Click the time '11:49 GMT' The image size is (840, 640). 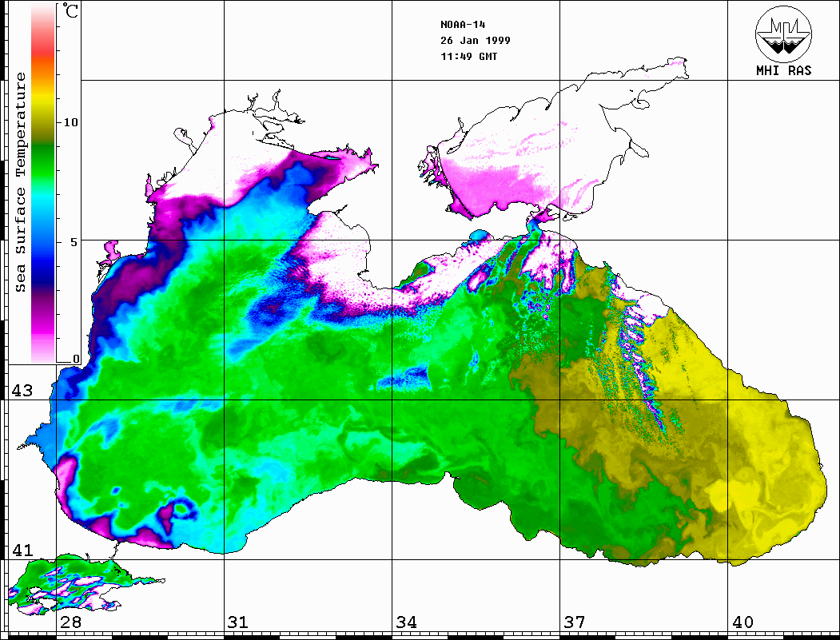pos(468,56)
